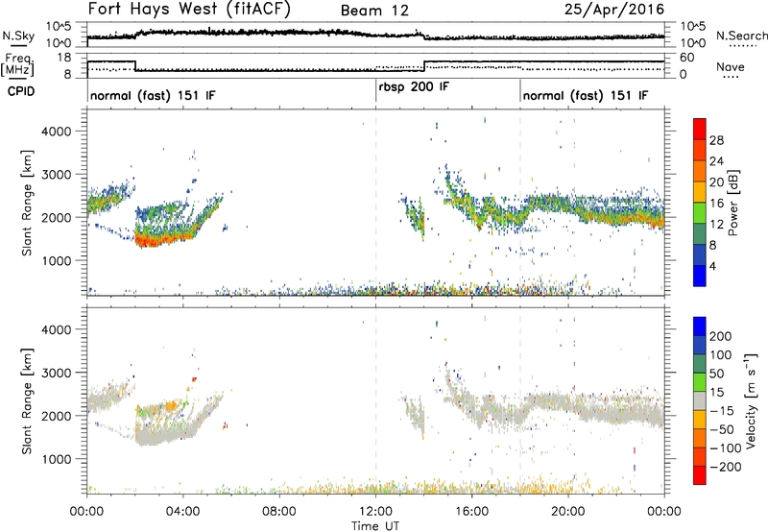The height and width of the screenshot is (532, 768).
Task: Click the velocity panel 'Slant Range [km]' label
Action: (x=27, y=400)
